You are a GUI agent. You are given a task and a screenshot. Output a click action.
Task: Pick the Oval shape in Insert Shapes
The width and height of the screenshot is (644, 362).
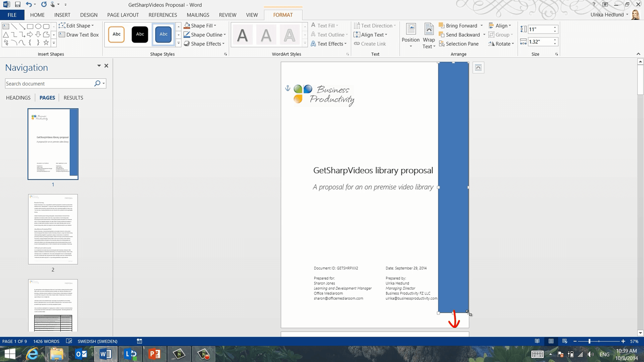pyautogui.click(x=38, y=27)
